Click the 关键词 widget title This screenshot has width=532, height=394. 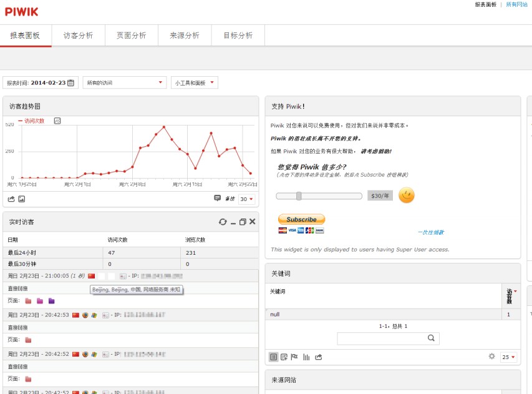click(x=281, y=273)
